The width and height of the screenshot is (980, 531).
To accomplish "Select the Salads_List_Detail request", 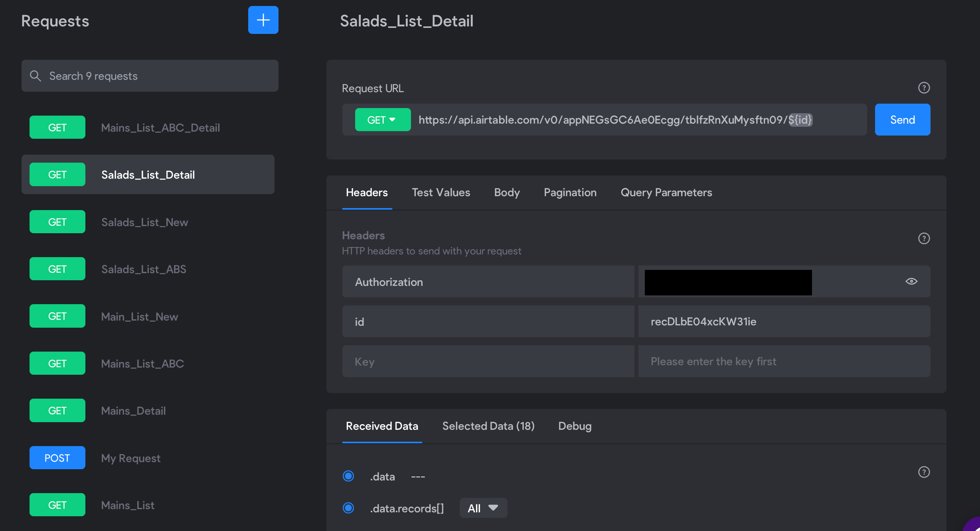I will tap(148, 175).
